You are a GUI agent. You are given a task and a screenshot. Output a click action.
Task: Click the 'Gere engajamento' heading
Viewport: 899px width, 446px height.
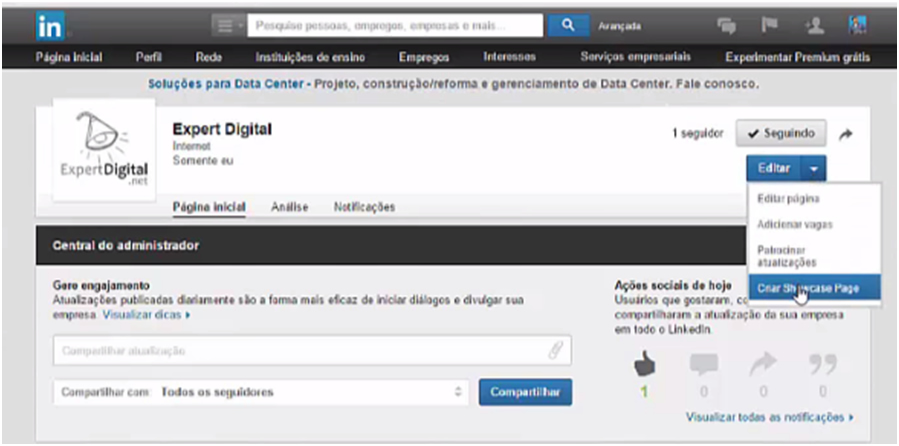coord(101,285)
